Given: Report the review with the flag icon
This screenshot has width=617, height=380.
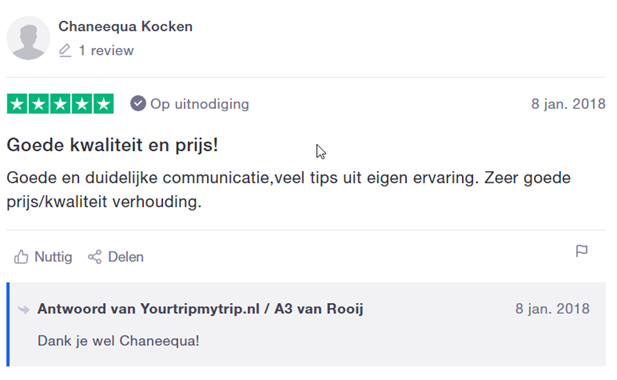Looking at the screenshot, I should tap(582, 251).
